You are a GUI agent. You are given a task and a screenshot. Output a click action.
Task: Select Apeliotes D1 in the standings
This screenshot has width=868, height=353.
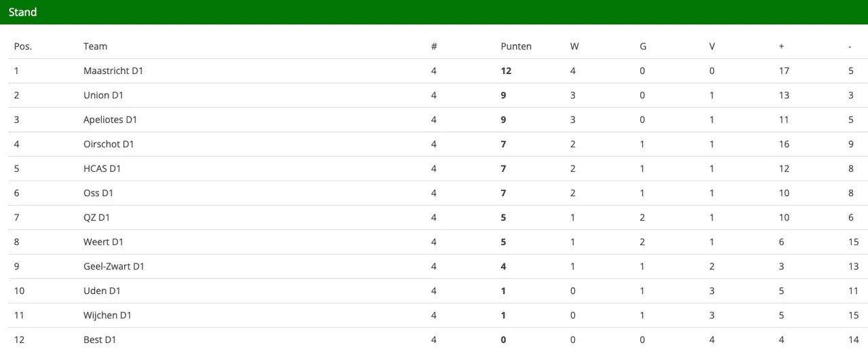pyautogui.click(x=111, y=119)
